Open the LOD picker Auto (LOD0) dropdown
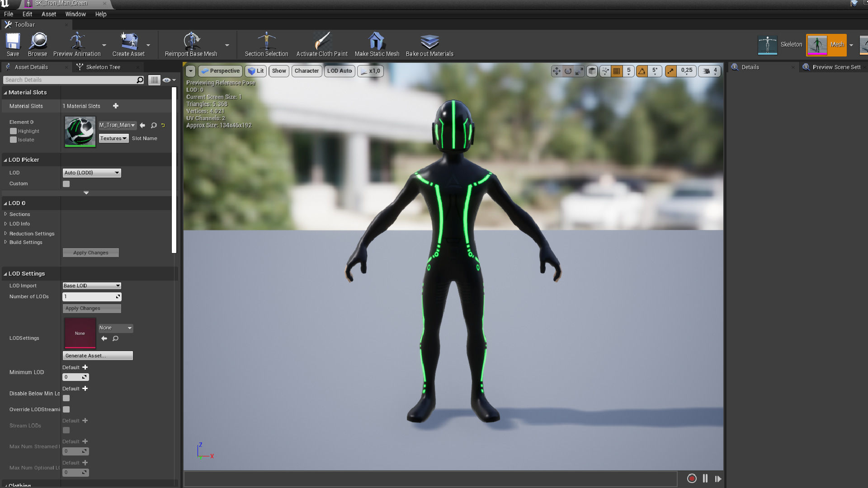Viewport: 868px width, 488px height. tap(92, 173)
